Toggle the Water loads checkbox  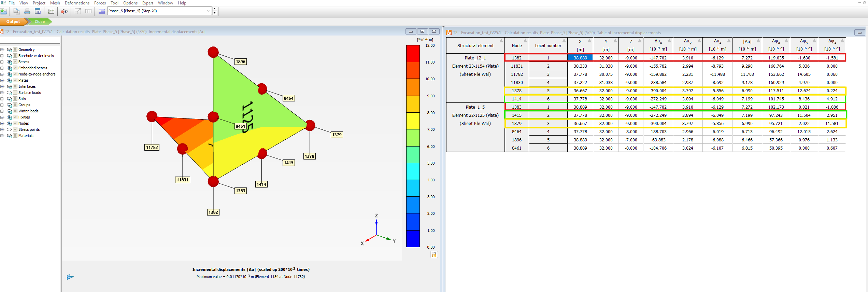(15, 111)
